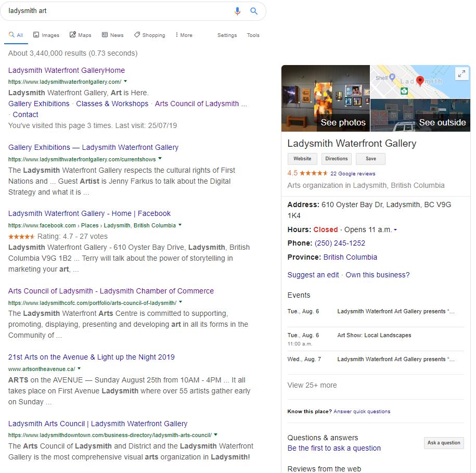Open the 'Classes & Workshops' sitelink

112,104
